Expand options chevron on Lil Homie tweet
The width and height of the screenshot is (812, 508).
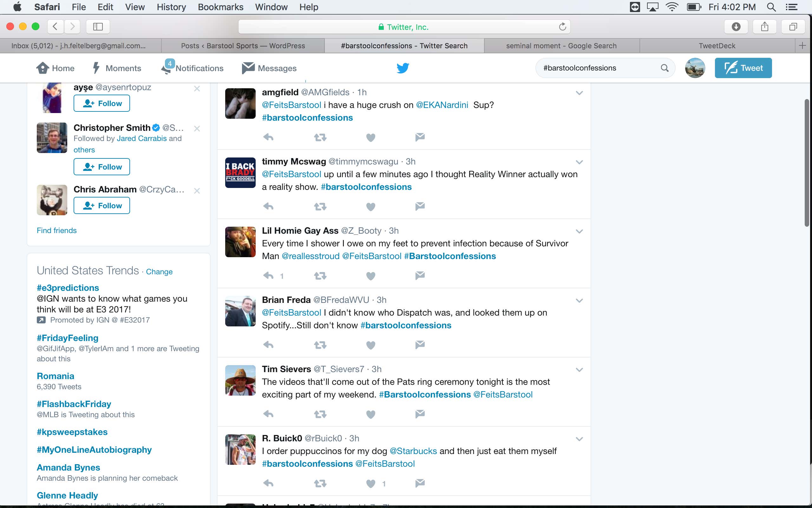point(579,231)
